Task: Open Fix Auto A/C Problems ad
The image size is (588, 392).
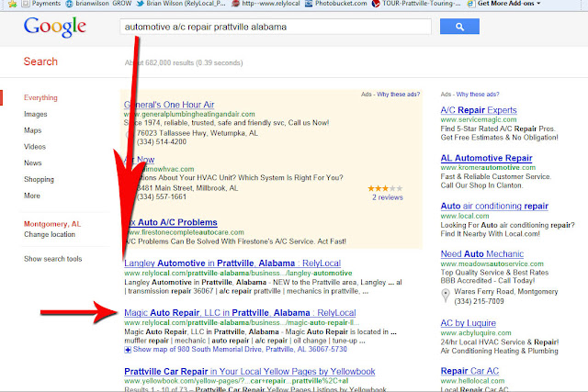Action: (x=173, y=222)
